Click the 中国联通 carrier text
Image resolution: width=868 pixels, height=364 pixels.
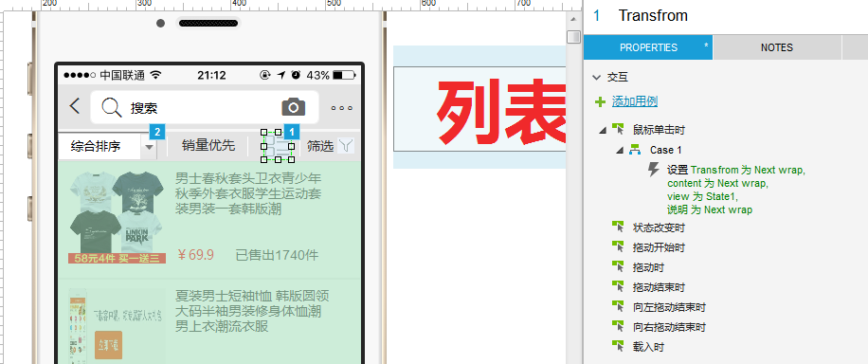(122, 75)
